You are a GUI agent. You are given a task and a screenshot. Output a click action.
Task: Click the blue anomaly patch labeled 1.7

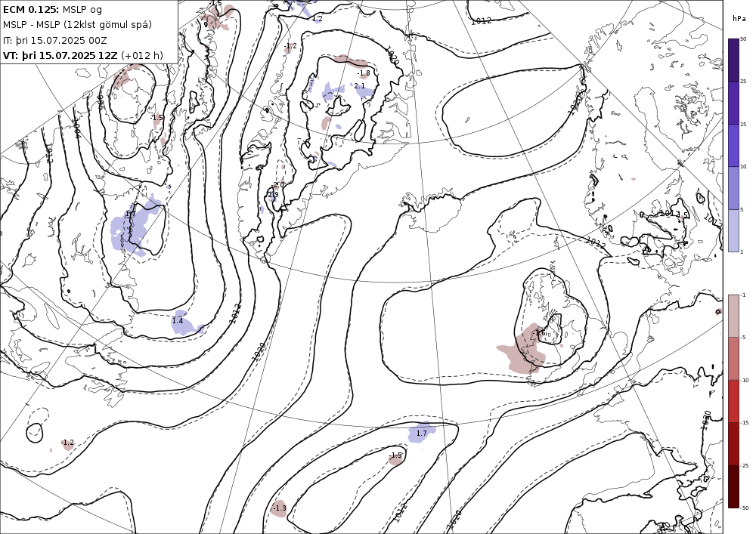[421, 432]
